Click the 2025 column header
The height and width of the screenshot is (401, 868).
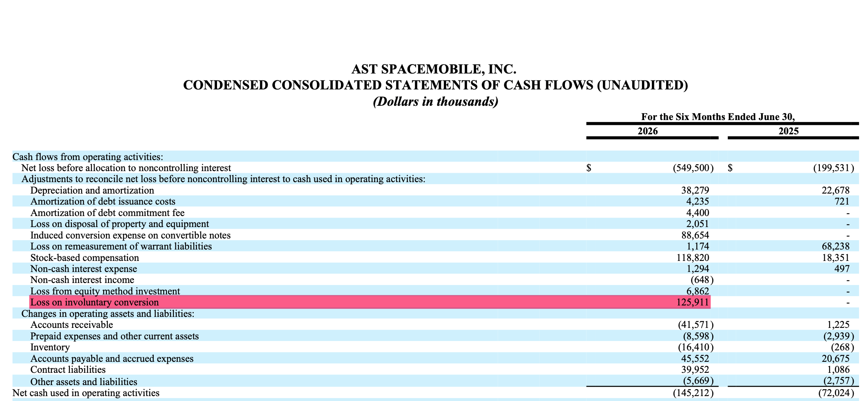pyautogui.click(x=788, y=131)
